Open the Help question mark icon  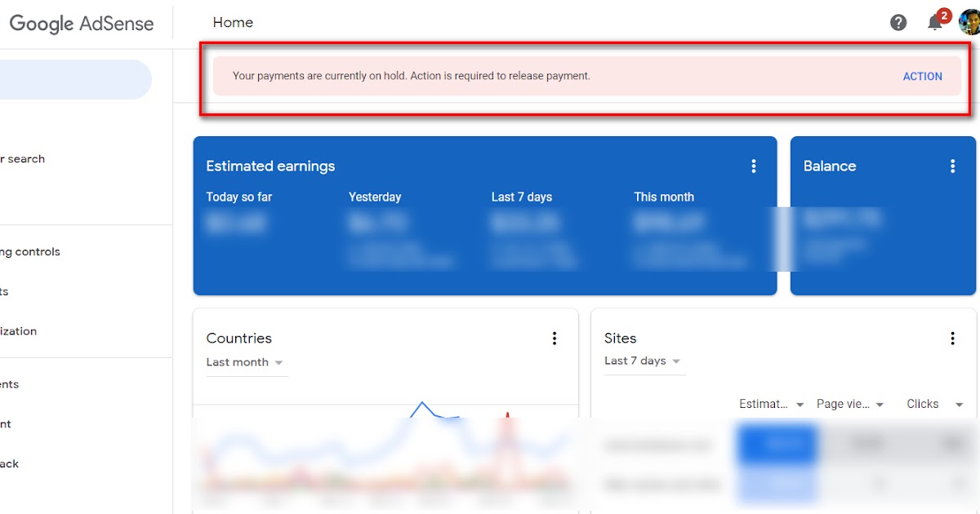(898, 23)
